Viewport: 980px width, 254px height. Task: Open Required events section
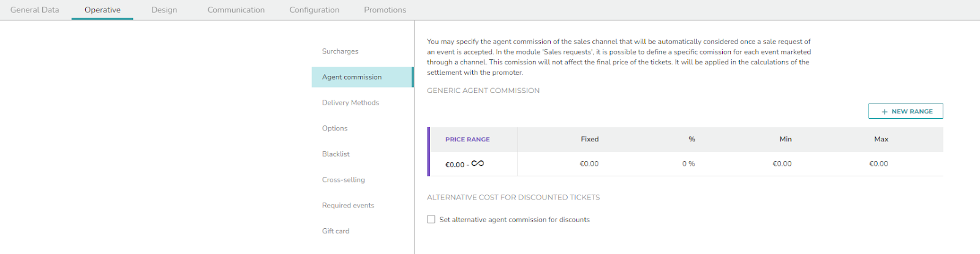coord(348,206)
